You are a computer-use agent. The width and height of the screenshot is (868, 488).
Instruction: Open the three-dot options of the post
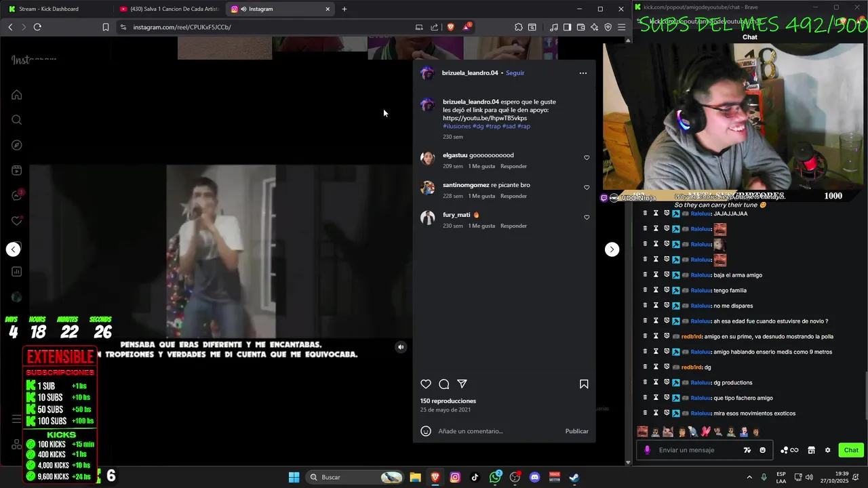(583, 73)
